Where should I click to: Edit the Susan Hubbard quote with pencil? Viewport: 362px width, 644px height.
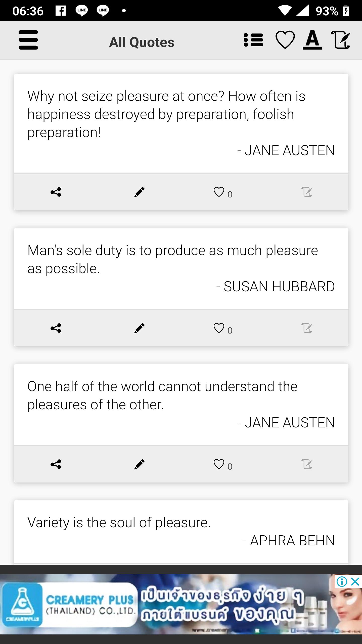tap(140, 328)
